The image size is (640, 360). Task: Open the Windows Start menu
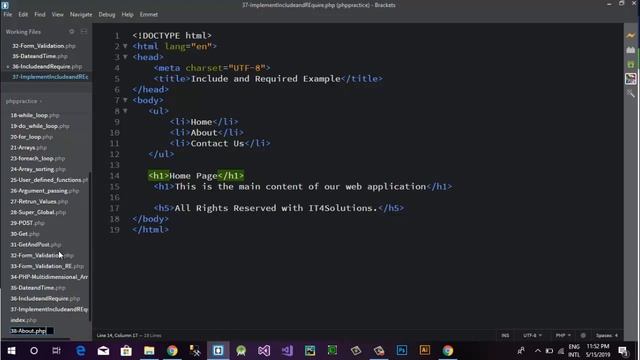[x=11, y=351]
